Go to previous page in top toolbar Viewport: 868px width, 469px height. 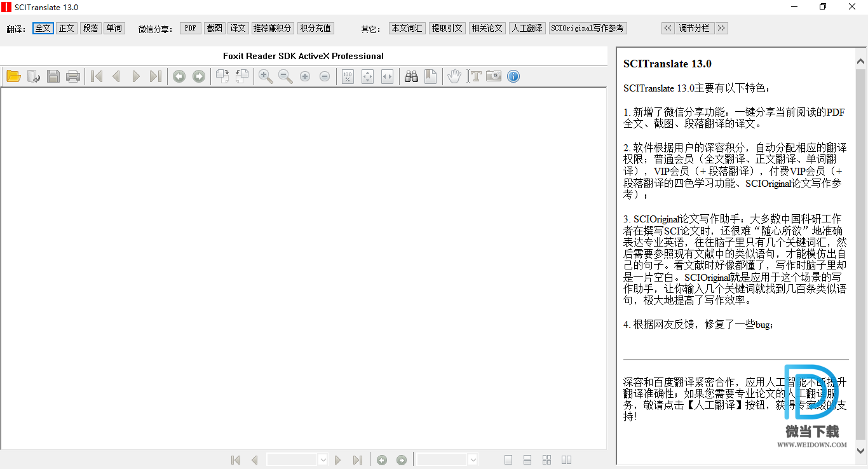click(116, 76)
